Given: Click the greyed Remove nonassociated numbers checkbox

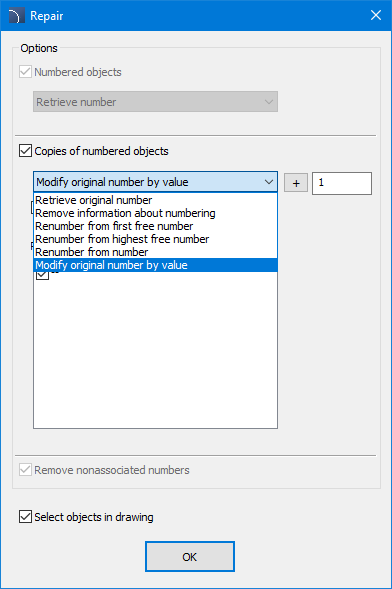Looking at the screenshot, I should click(26, 470).
